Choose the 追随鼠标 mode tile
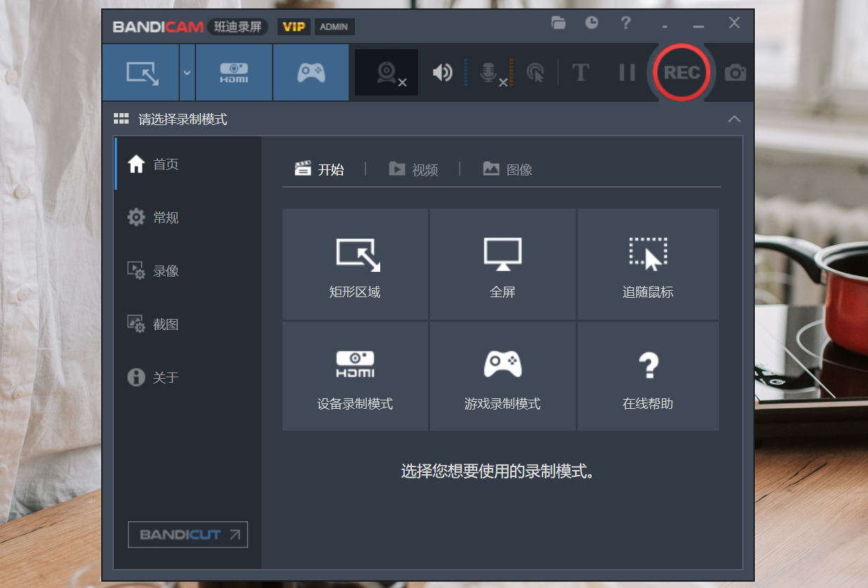Image resolution: width=868 pixels, height=588 pixels. point(648,264)
